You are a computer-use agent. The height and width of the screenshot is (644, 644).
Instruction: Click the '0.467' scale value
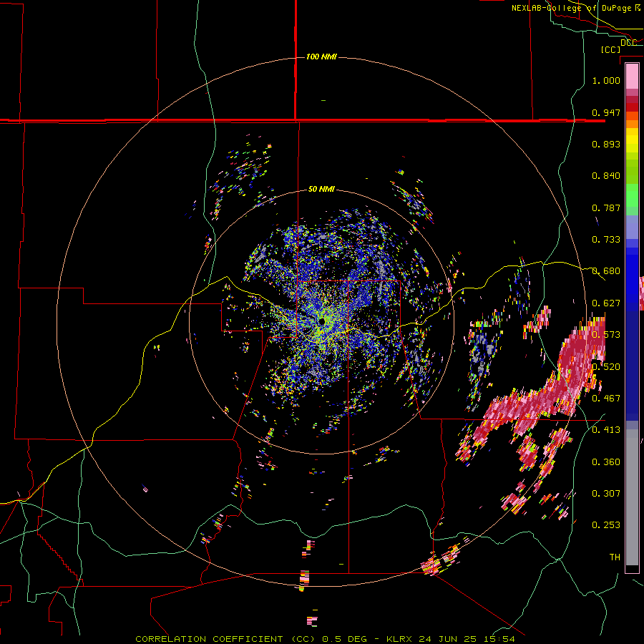tap(606, 398)
